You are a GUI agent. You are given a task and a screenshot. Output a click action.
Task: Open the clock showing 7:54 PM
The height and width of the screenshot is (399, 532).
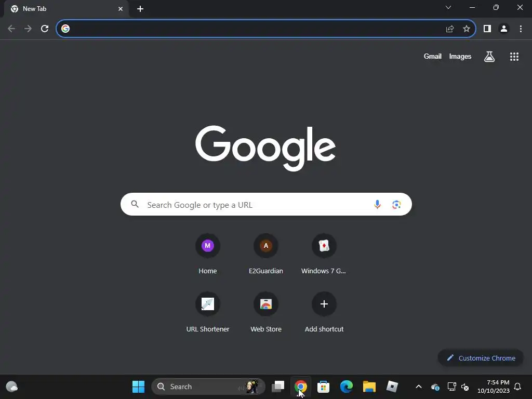[494, 387]
